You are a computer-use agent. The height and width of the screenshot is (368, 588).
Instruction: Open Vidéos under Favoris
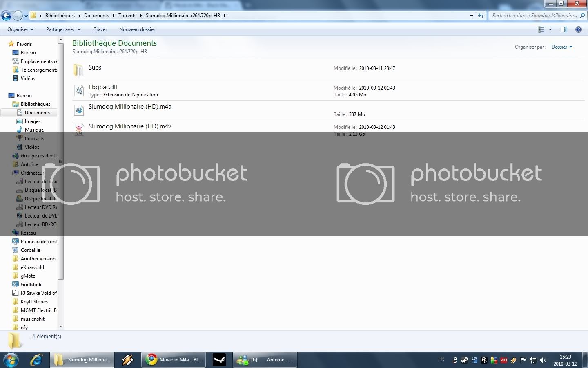coord(28,79)
